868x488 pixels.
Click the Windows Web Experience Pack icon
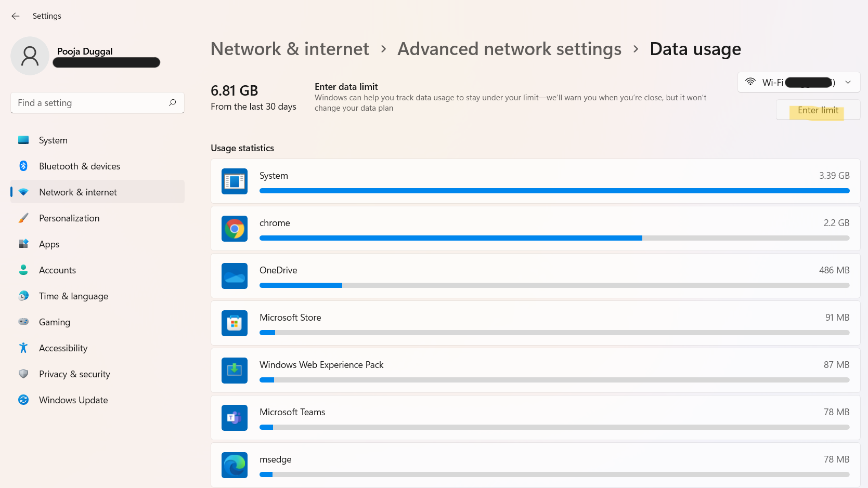pos(235,371)
